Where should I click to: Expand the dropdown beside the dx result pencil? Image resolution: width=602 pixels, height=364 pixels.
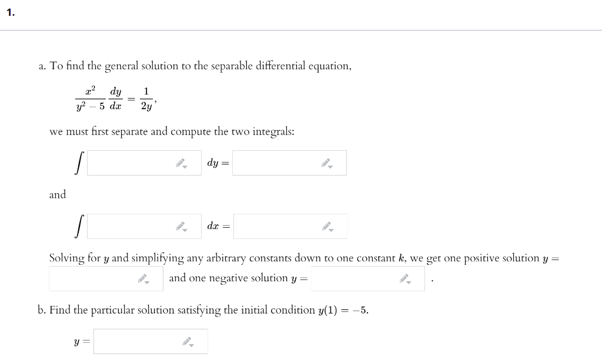(x=331, y=230)
